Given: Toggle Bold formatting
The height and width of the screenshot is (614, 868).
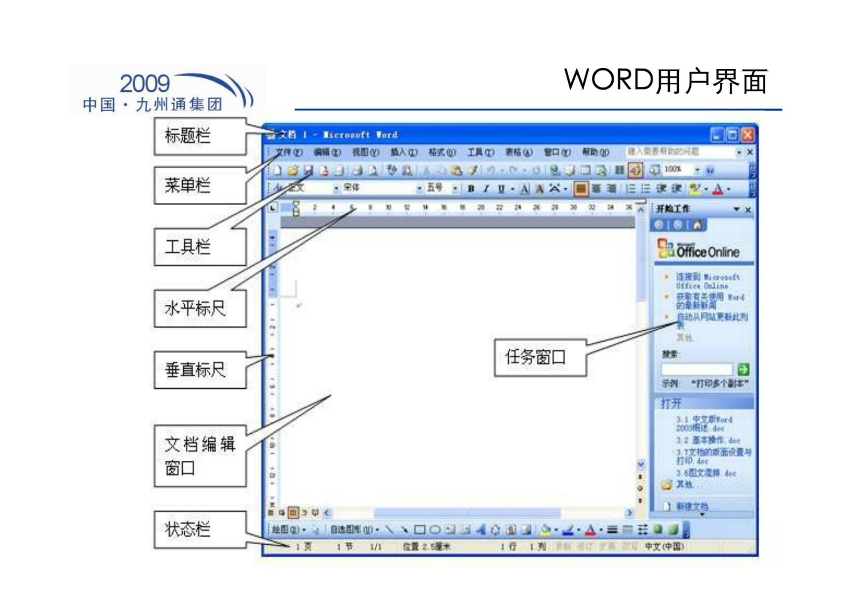Looking at the screenshot, I should click(x=471, y=189).
